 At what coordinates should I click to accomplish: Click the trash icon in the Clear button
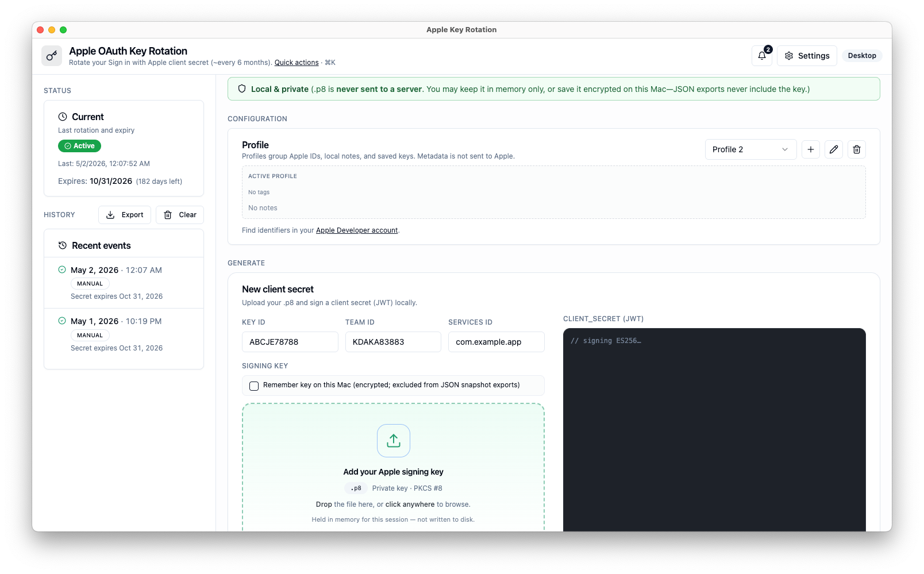click(168, 215)
